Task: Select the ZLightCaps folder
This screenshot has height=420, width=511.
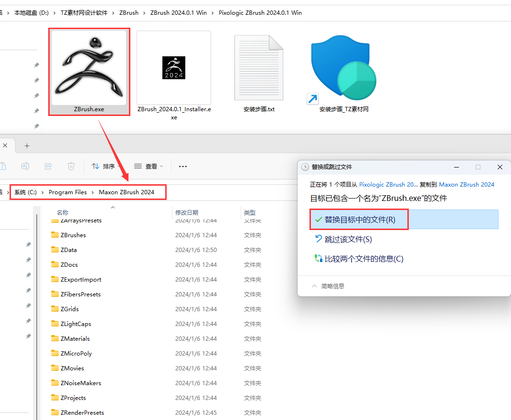Action: click(71, 324)
